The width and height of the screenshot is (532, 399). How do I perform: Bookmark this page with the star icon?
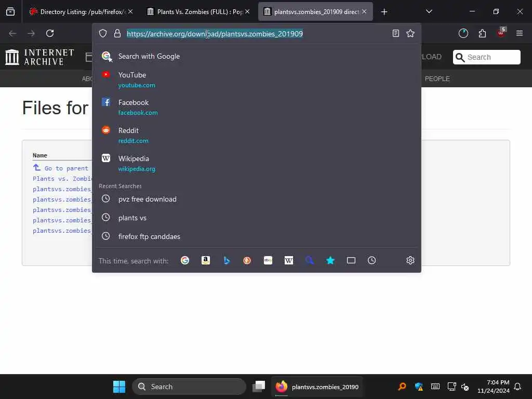coord(410,33)
